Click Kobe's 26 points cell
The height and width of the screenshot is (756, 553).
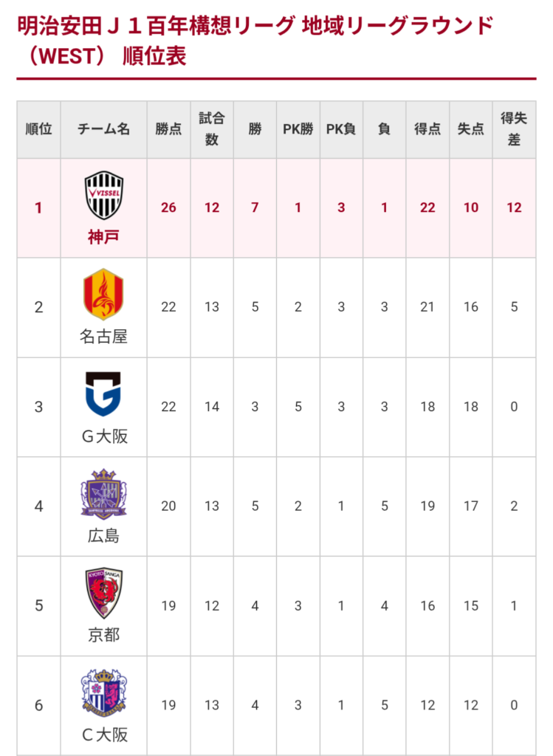(168, 207)
